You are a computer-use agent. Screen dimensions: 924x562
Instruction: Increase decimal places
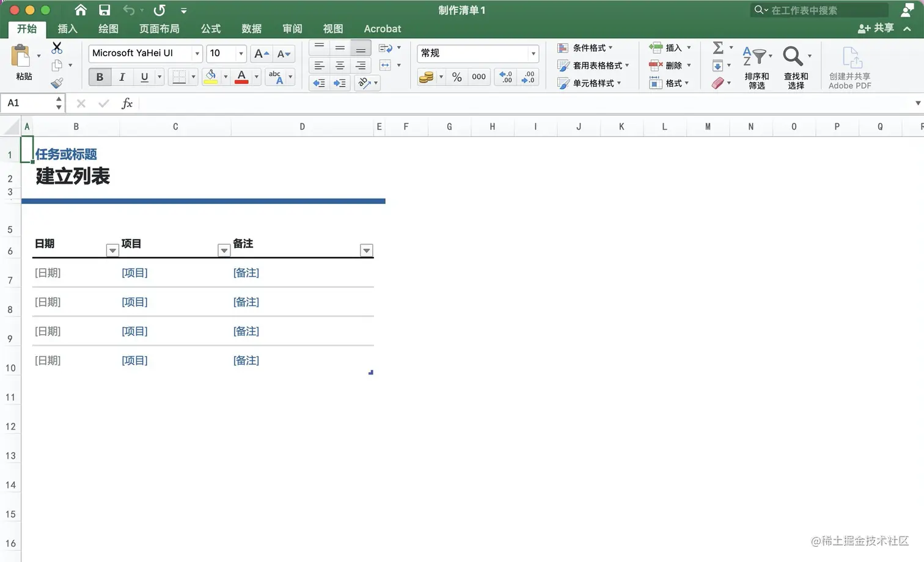click(506, 77)
